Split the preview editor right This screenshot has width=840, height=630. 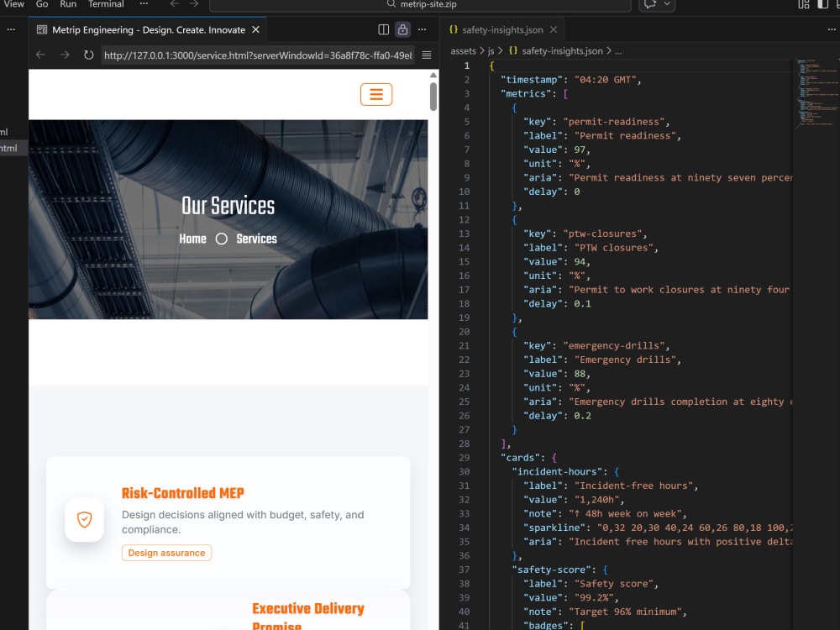(384, 29)
